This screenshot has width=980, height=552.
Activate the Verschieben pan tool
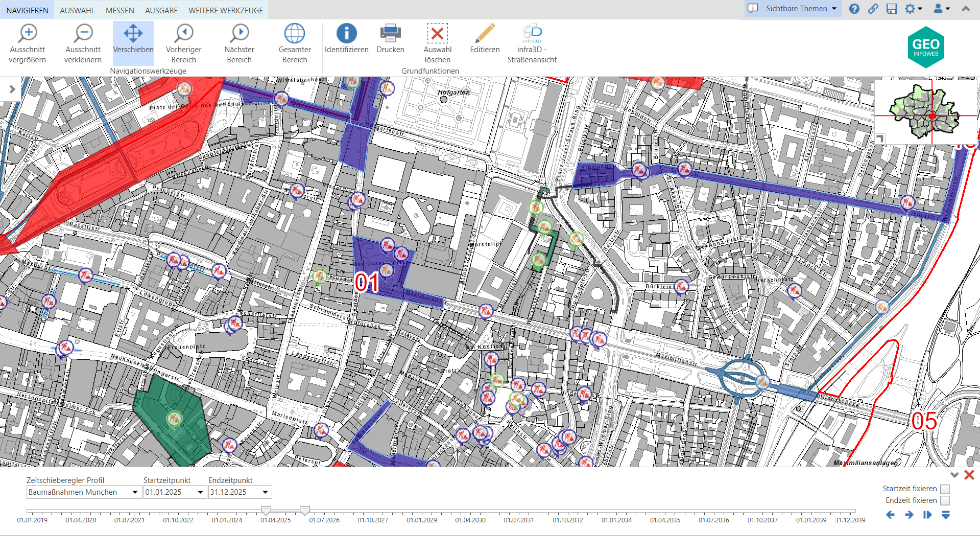coord(133,43)
